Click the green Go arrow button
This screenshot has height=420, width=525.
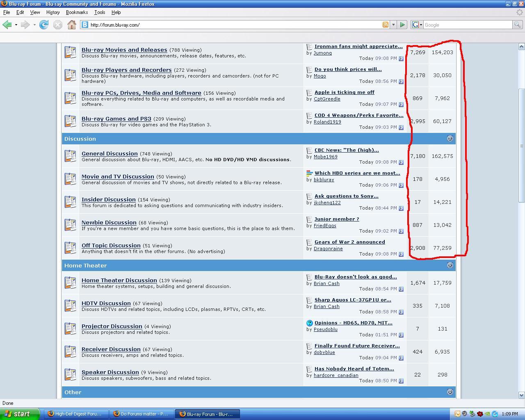click(402, 25)
